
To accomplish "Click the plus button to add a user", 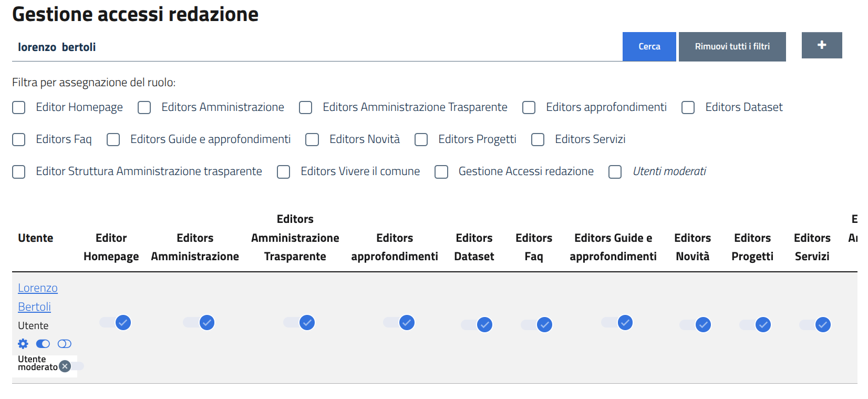I will pyautogui.click(x=821, y=45).
